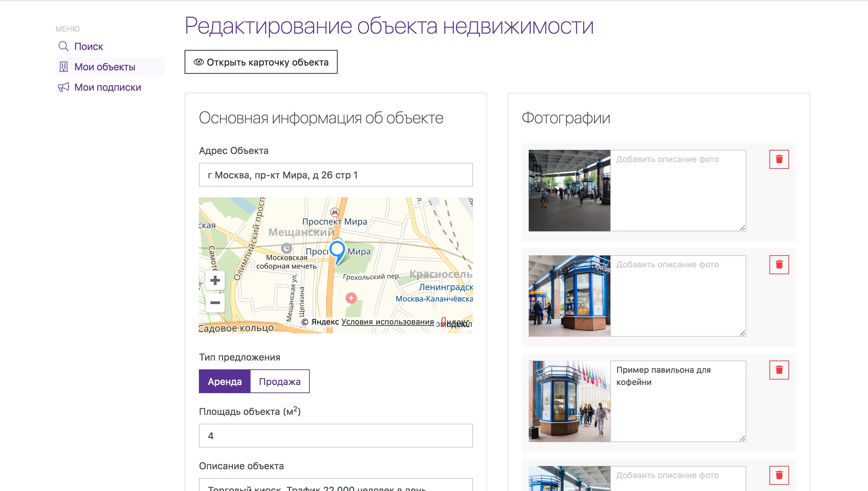This screenshot has width=868, height=491.
Task: Open Условия использования link on map
Action: coord(388,322)
